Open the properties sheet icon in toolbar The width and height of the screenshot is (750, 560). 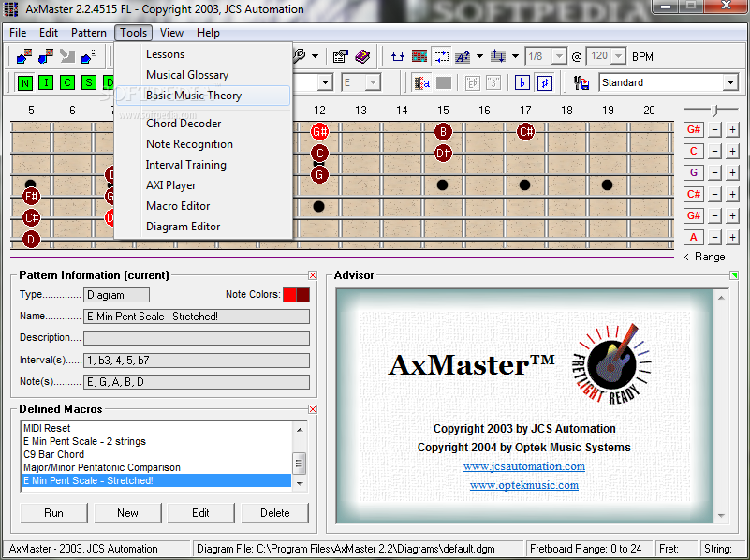coord(341,56)
